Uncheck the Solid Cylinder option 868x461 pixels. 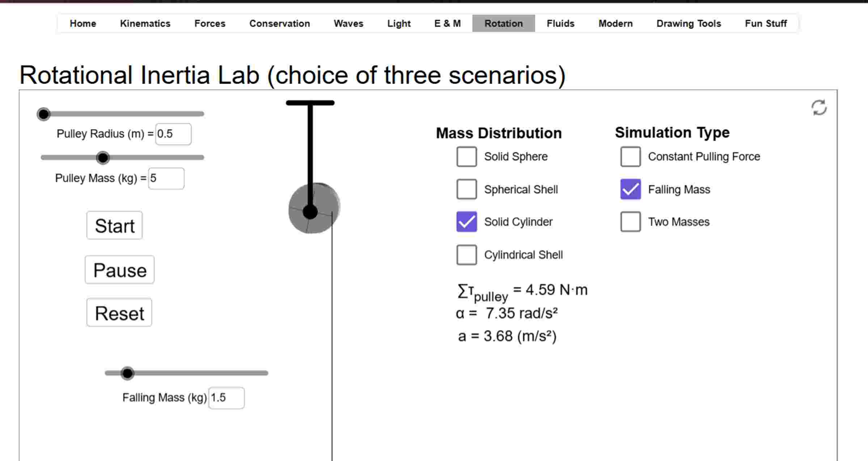(x=466, y=222)
